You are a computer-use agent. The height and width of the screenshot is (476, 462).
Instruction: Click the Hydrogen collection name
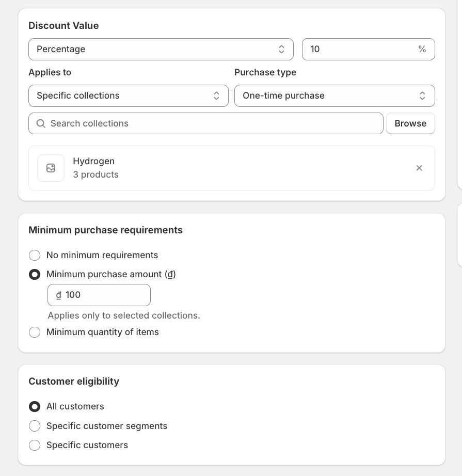(x=93, y=161)
